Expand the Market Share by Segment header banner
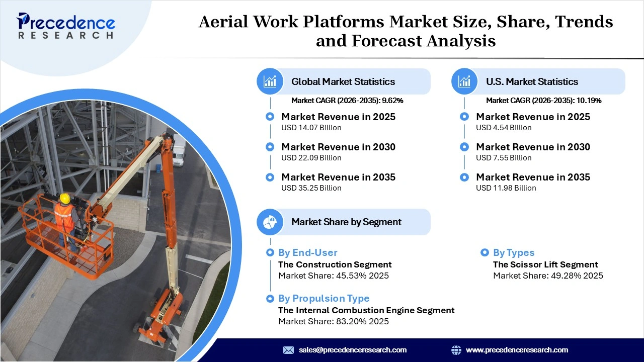The width and height of the screenshot is (644, 362). pos(344,222)
